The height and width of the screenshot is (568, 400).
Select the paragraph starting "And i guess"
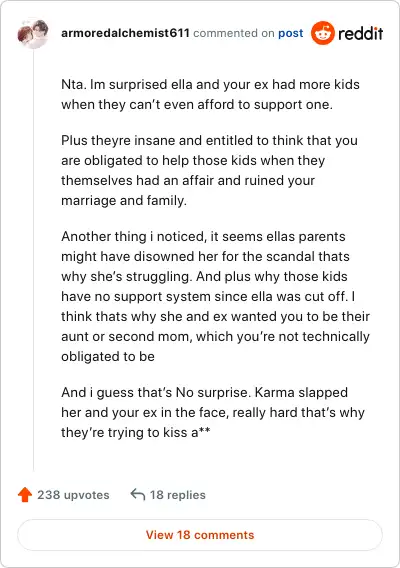tap(213, 412)
